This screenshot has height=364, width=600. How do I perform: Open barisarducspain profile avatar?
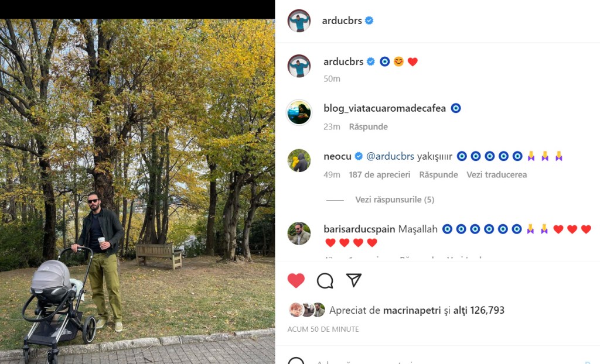pos(299,233)
